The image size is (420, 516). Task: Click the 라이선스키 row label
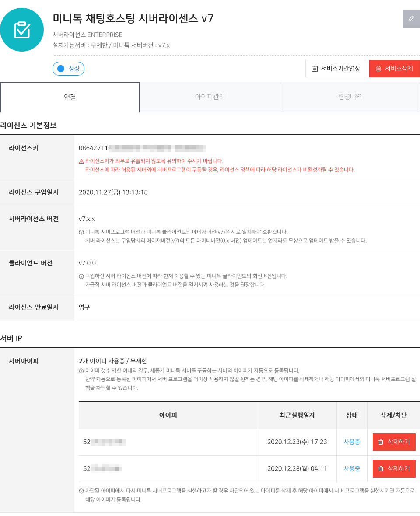coord(24,148)
